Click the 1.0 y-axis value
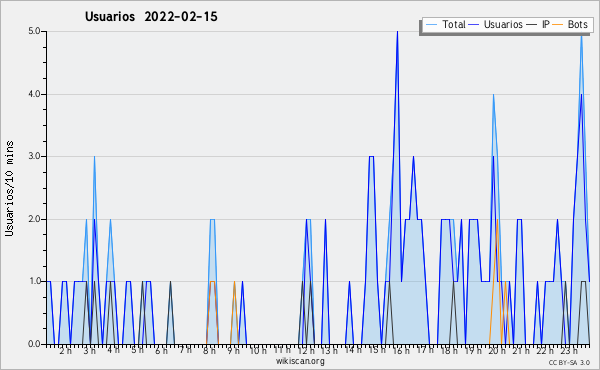The image size is (600, 370). pos(34,281)
